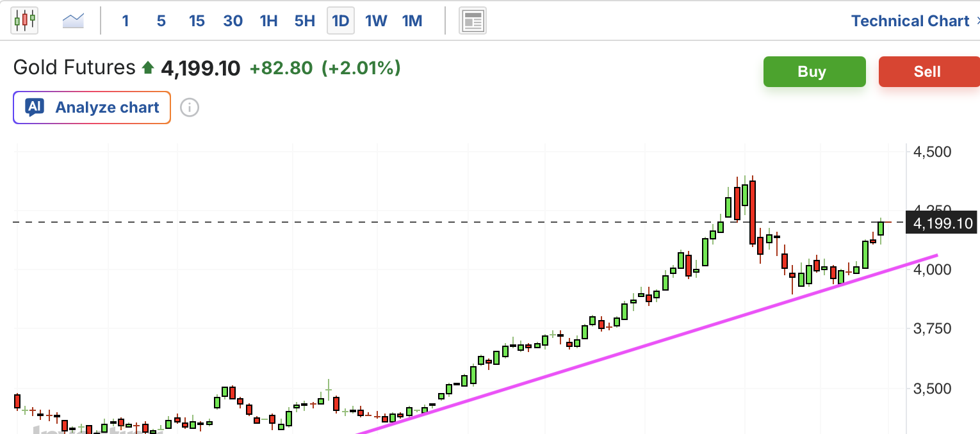Select the 1D interval
Screen dimensions: 980x434
point(340,21)
